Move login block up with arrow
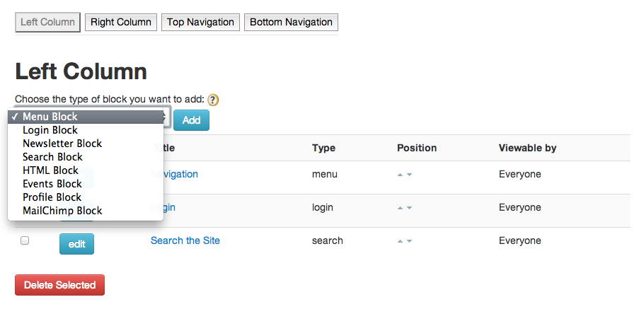644x326 pixels. pyautogui.click(x=400, y=208)
